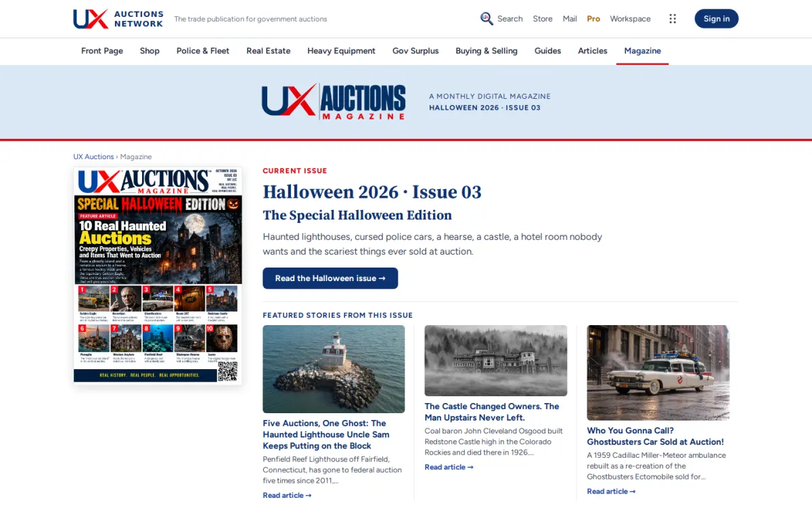Image resolution: width=812 pixels, height=508 pixels.
Task: Open the Workspace link
Action: [x=630, y=19]
